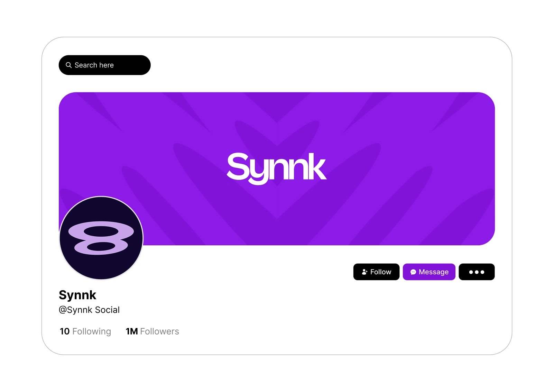Viewport: 554px width, 392px height.
Task: Click the Message button label text
Action: [x=434, y=272]
